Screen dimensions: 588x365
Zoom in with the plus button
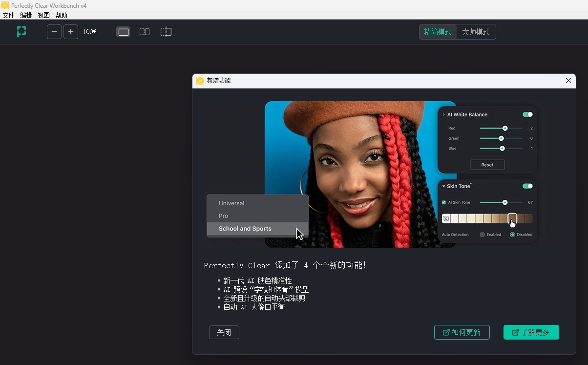(71, 32)
